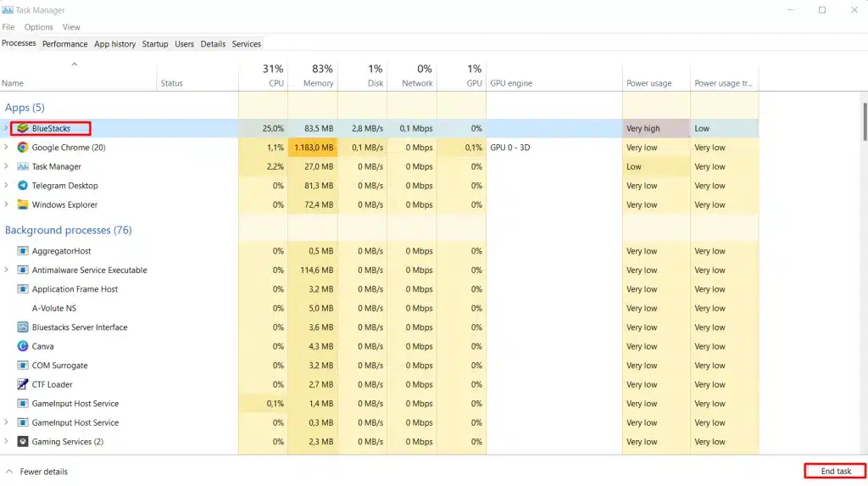Sort by the Network column header
Image resolution: width=868 pixels, height=486 pixels.
click(412, 75)
